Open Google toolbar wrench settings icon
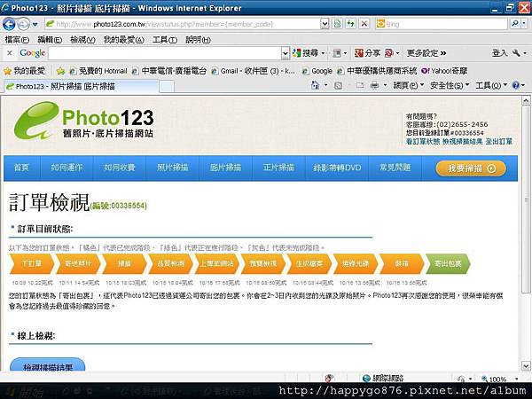 coord(516,53)
